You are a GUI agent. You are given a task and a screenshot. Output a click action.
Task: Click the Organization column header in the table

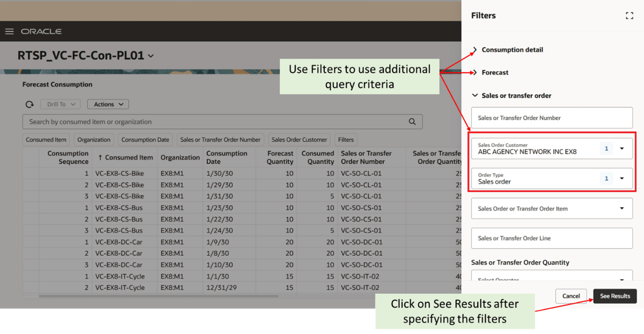pos(180,158)
